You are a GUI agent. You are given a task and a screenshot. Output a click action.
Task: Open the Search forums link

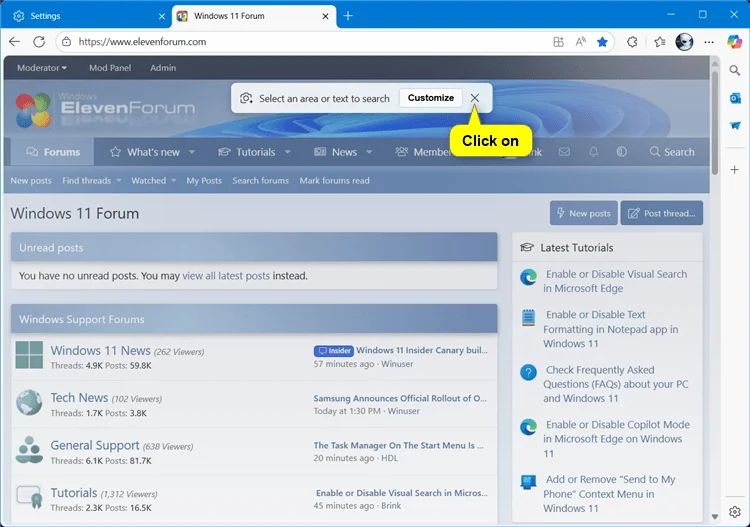pos(261,181)
